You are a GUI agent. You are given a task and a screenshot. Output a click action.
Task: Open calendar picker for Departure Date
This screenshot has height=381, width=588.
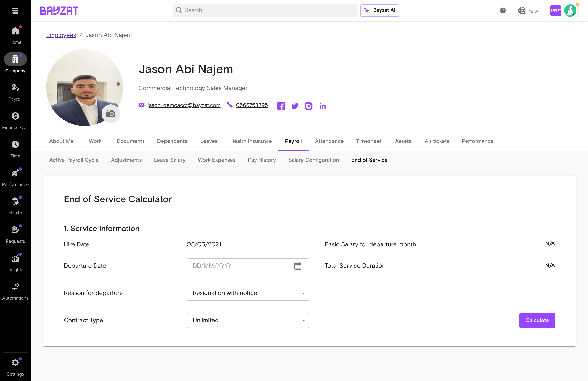(x=298, y=266)
